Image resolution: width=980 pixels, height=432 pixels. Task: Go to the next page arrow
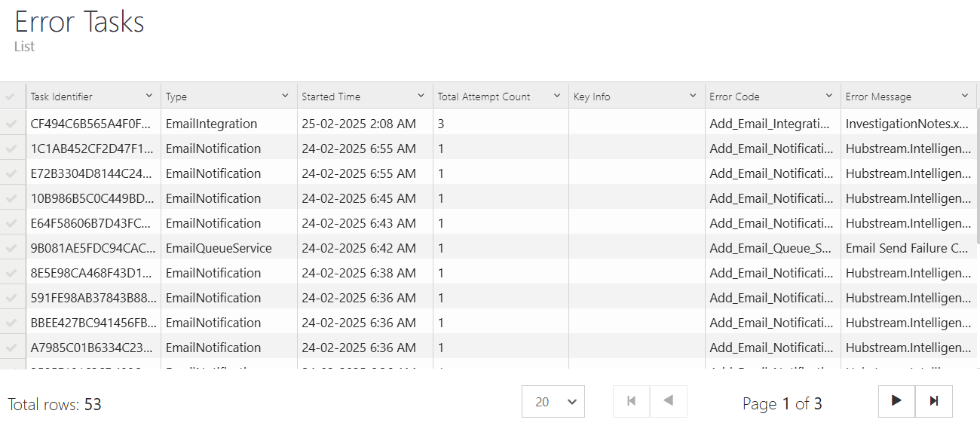pos(896,401)
